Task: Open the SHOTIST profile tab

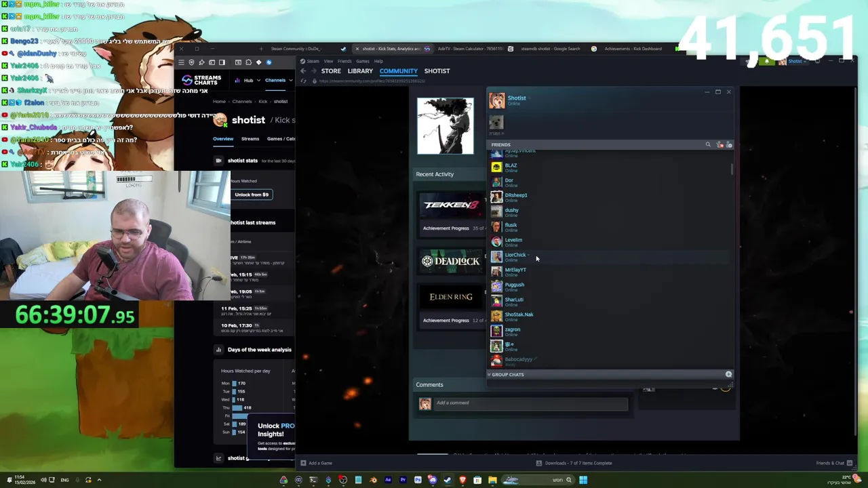Action: [437, 71]
